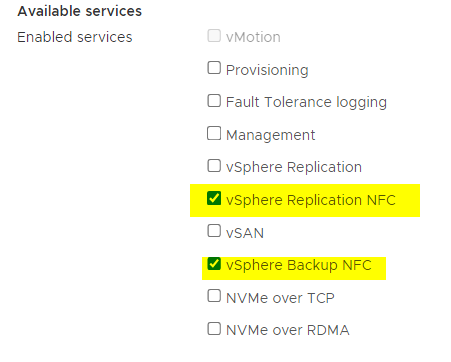The width and height of the screenshot is (451, 362).
Task: Click the NVMe over TCP label
Action: pos(280,298)
